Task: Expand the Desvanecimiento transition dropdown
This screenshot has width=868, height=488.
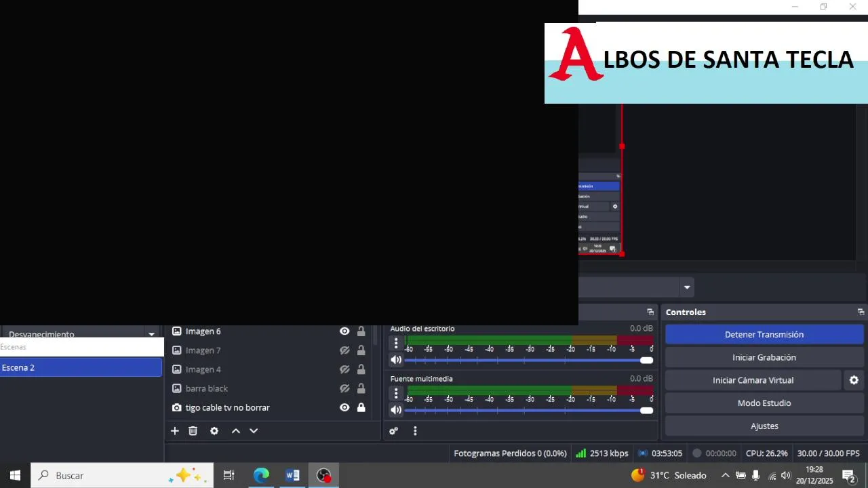Action: tap(151, 334)
